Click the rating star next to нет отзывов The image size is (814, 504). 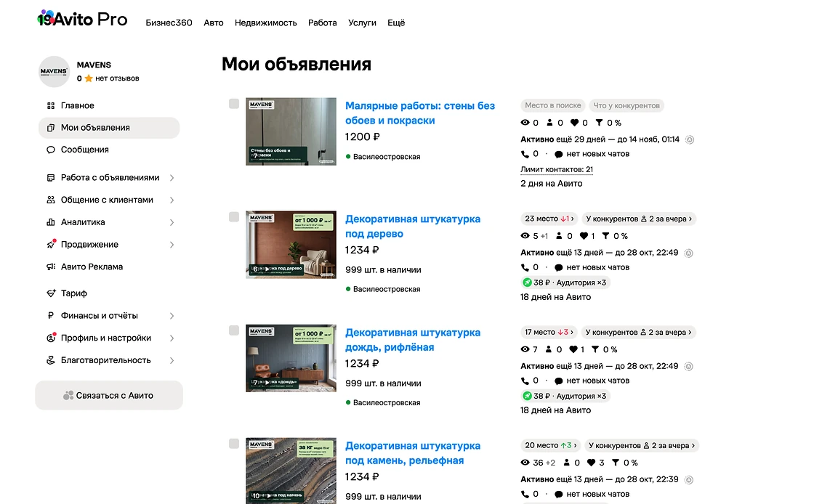(x=89, y=79)
